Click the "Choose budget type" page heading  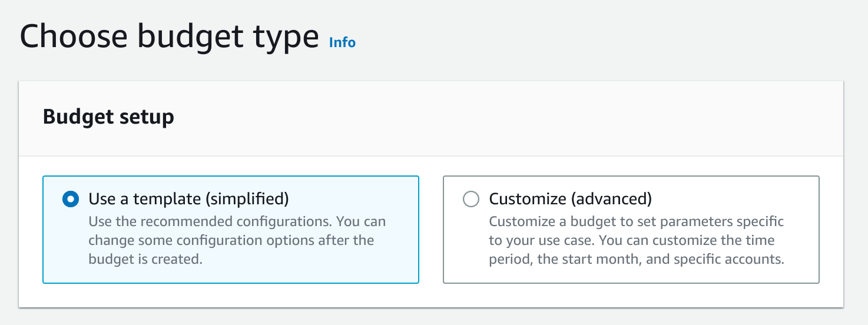click(x=170, y=37)
